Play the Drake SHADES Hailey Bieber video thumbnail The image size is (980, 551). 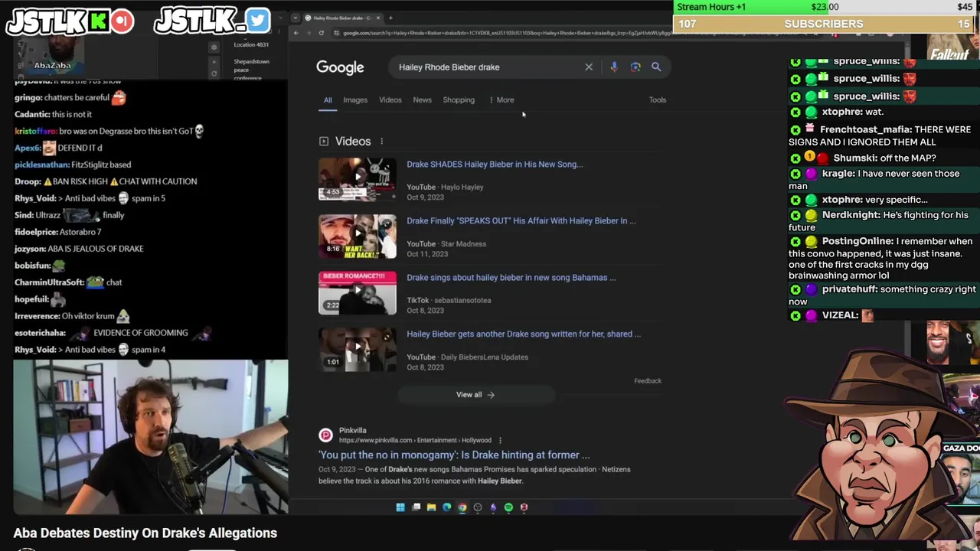point(358,179)
